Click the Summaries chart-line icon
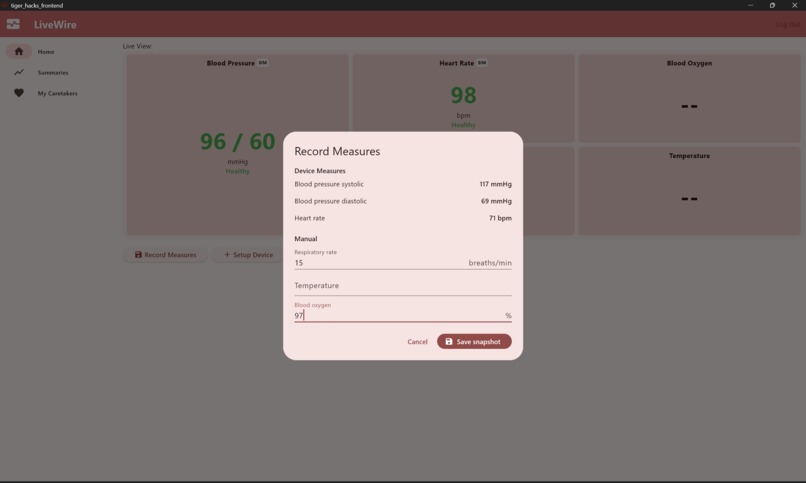806x483 pixels. 19,72
